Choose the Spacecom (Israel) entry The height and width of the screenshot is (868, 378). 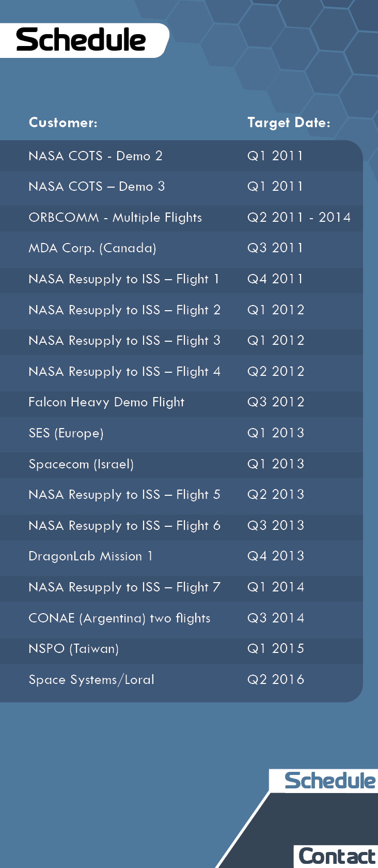[x=181, y=464]
